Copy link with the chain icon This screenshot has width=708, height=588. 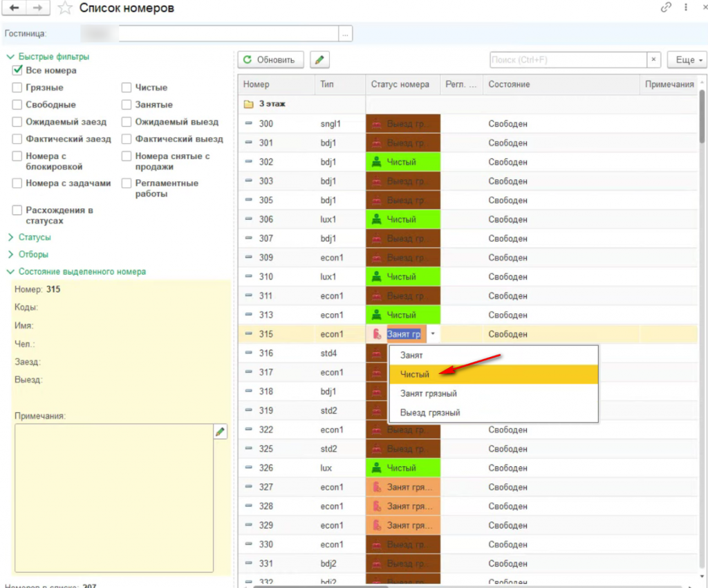(x=666, y=7)
